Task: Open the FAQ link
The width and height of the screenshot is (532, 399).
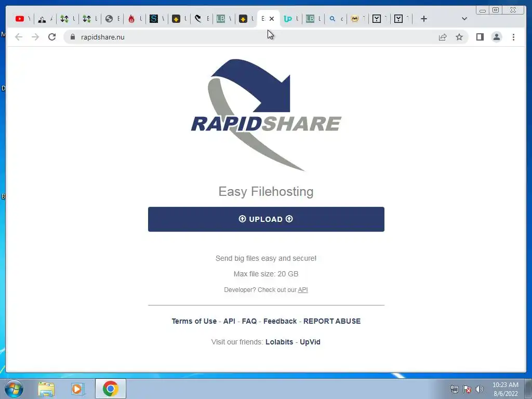Action: [249, 321]
